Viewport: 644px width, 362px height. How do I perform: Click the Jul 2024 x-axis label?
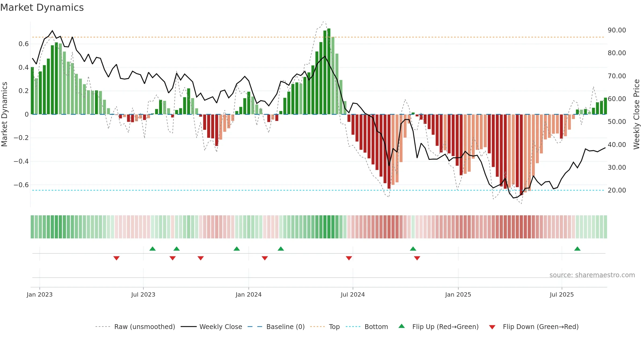point(353,294)
